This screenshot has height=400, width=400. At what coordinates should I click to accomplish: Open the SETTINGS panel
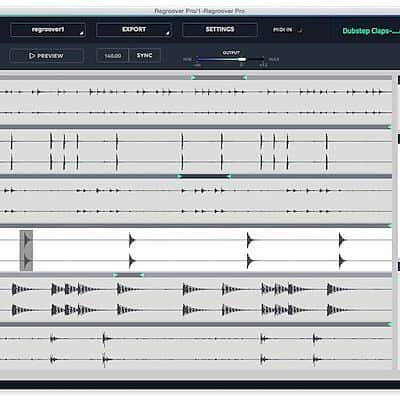[220, 30]
